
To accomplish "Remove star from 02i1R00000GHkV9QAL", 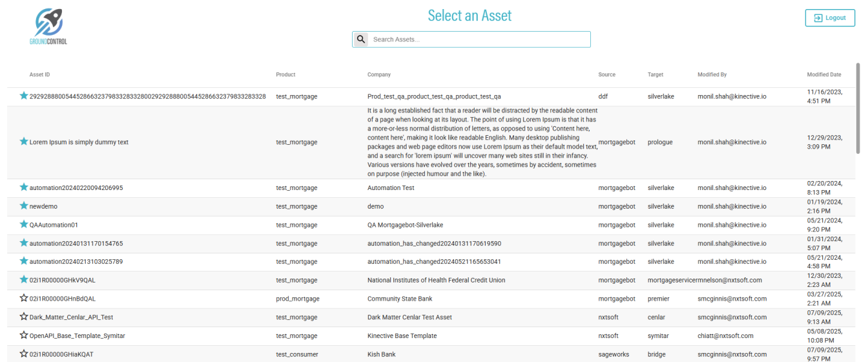I will click(24, 280).
